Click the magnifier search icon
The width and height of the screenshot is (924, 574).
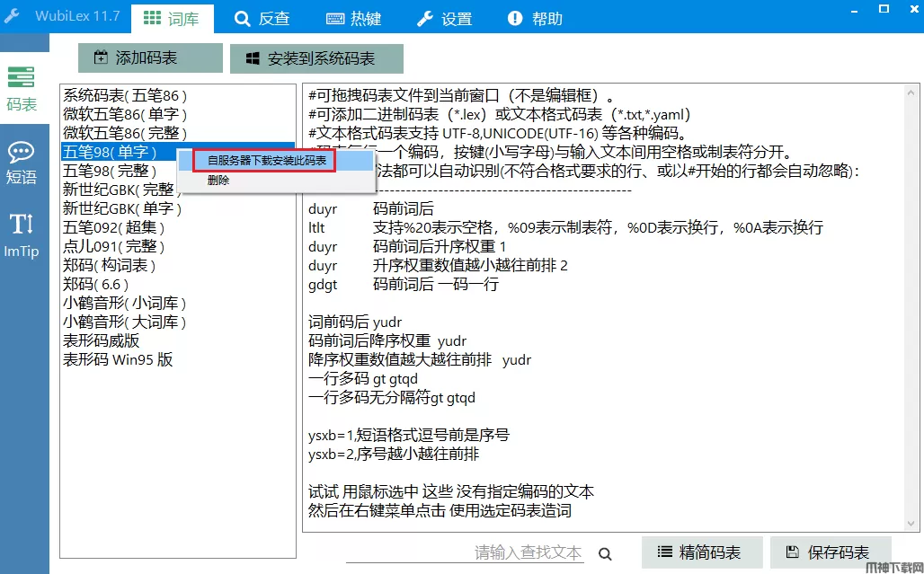point(605,553)
